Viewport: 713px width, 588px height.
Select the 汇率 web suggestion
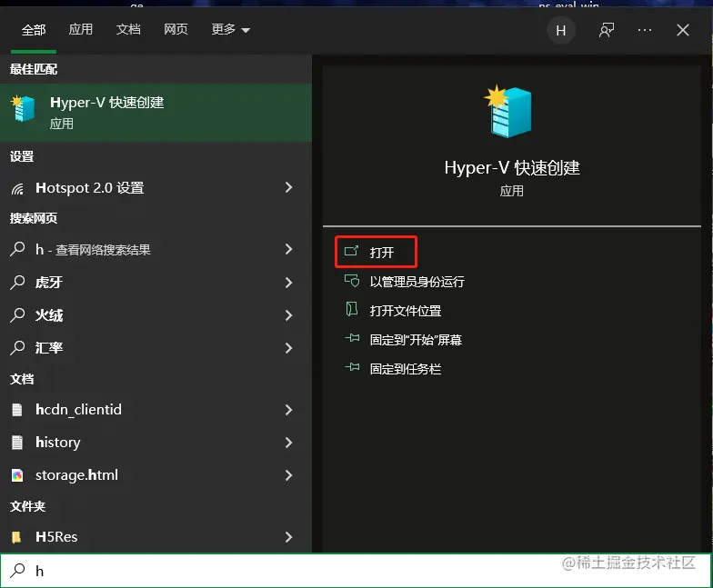[156, 348]
